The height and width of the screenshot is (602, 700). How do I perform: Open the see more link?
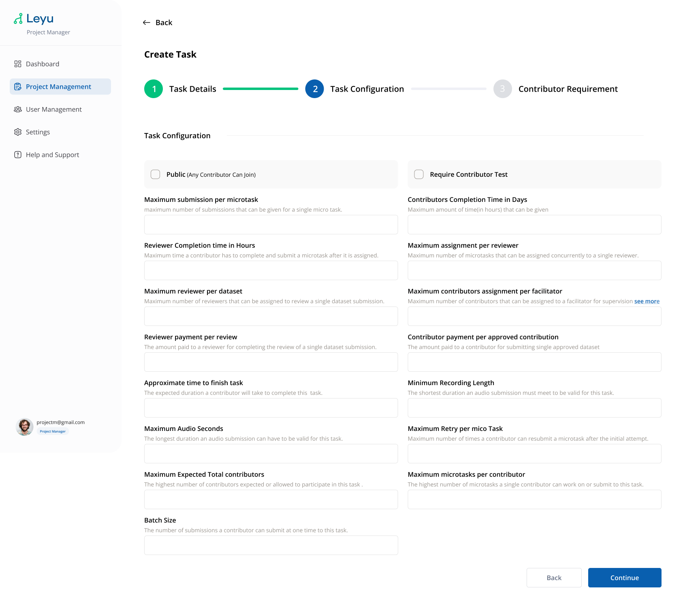647,301
